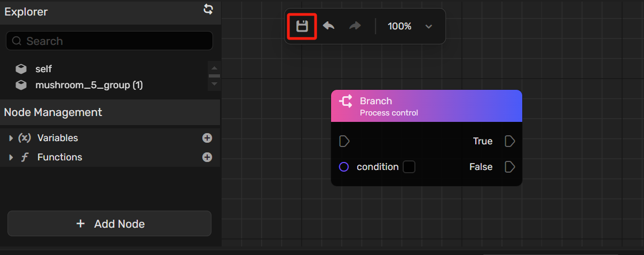Expand the Functions section
Screen dimensions: 644x255
point(11,157)
